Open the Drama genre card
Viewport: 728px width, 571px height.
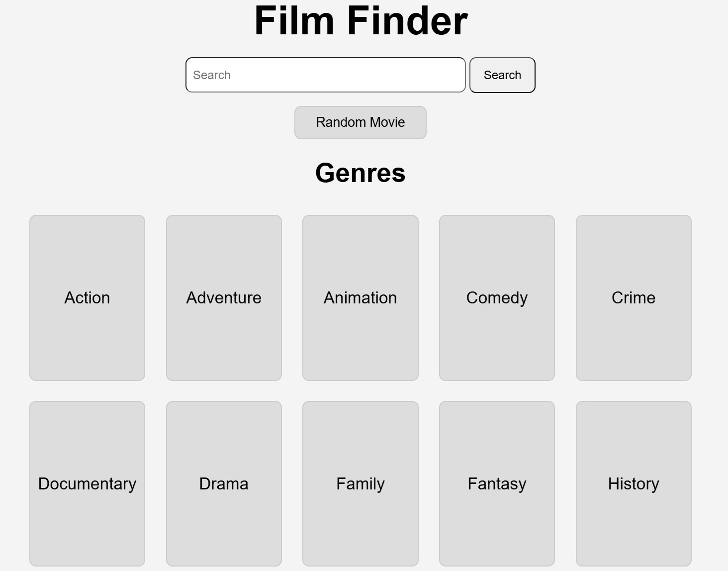click(224, 484)
